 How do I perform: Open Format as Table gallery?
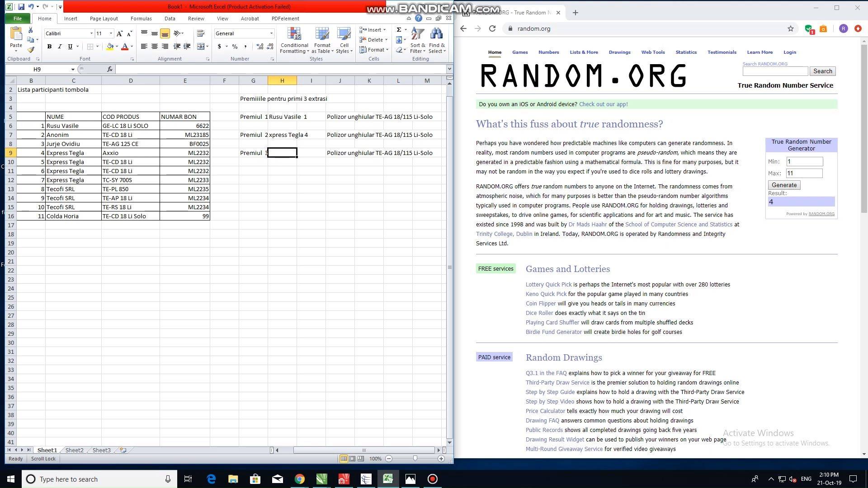(322, 40)
